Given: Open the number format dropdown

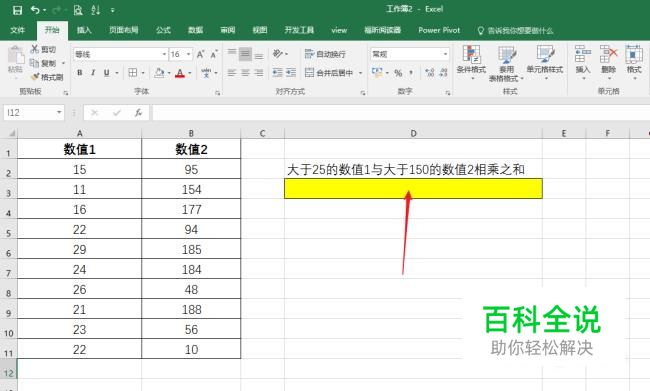Looking at the screenshot, I should (x=445, y=54).
